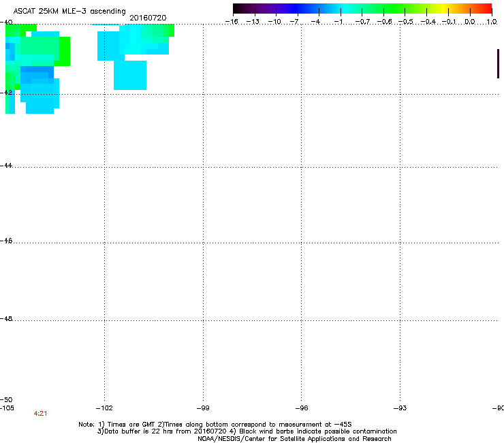Click the -102 longitude axis label

tap(104, 408)
